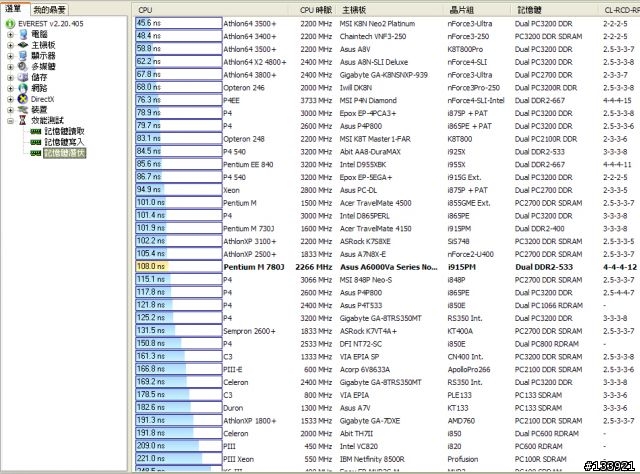Switch to the 我的最愛 tab
This screenshot has width=640, height=474.
(49, 9)
